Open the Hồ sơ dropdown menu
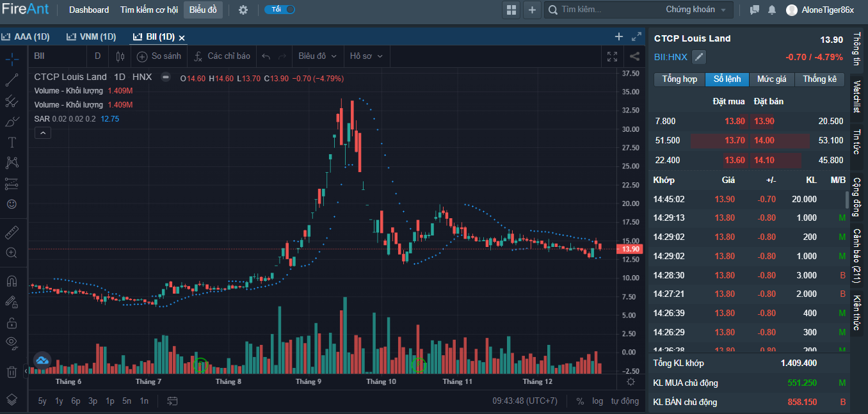 coord(366,56)
